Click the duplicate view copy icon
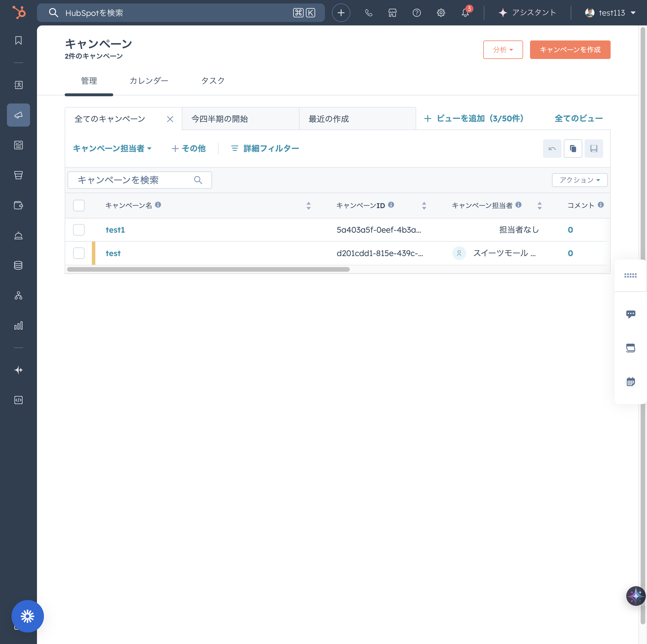This screenshot has height=644, width=647. [573, 149]
